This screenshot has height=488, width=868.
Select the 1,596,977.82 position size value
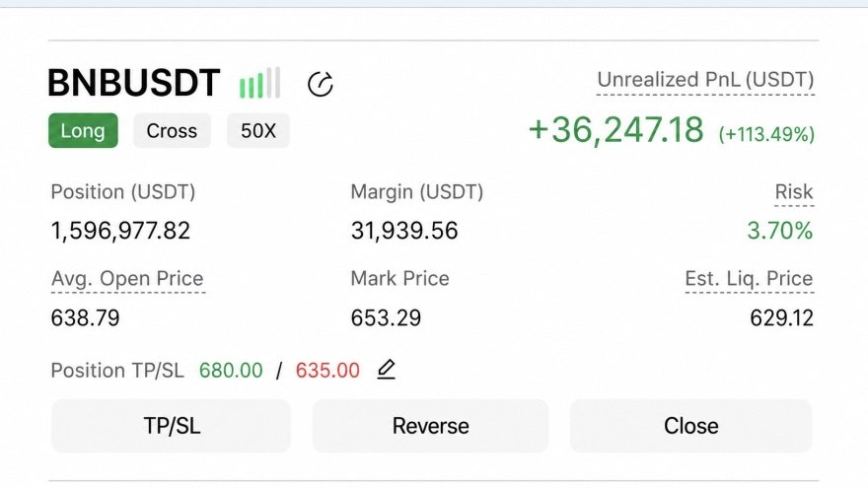[x=120, y=231]
